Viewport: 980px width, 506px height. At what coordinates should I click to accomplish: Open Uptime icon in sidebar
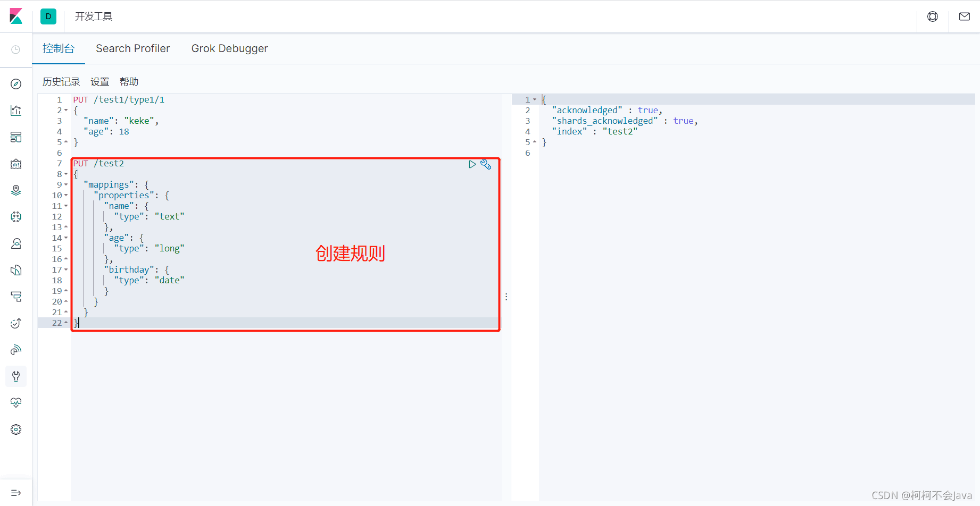[x=16, y=323]
